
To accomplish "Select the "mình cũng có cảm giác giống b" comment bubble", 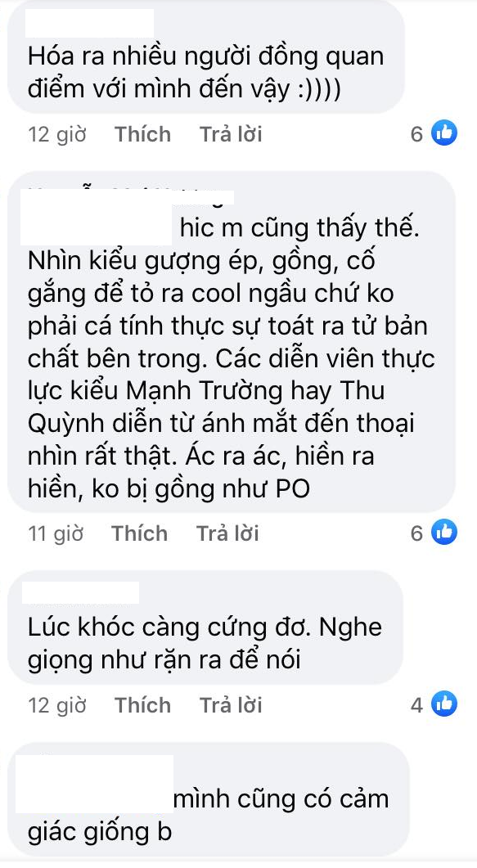I will point(209,800).
